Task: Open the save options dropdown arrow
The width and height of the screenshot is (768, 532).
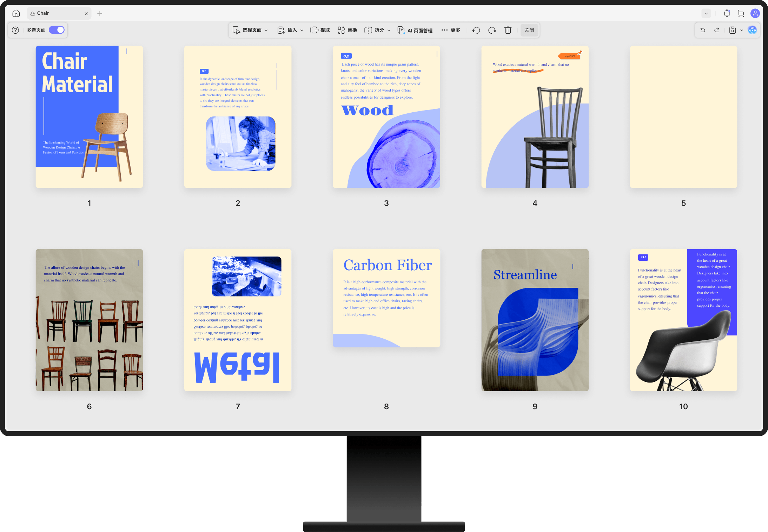Action: tap(742, 30)
